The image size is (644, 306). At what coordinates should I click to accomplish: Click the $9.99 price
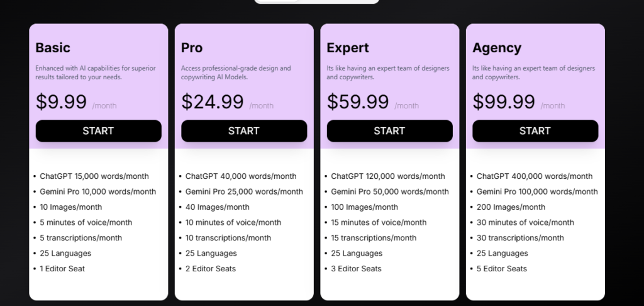[61, 101]
